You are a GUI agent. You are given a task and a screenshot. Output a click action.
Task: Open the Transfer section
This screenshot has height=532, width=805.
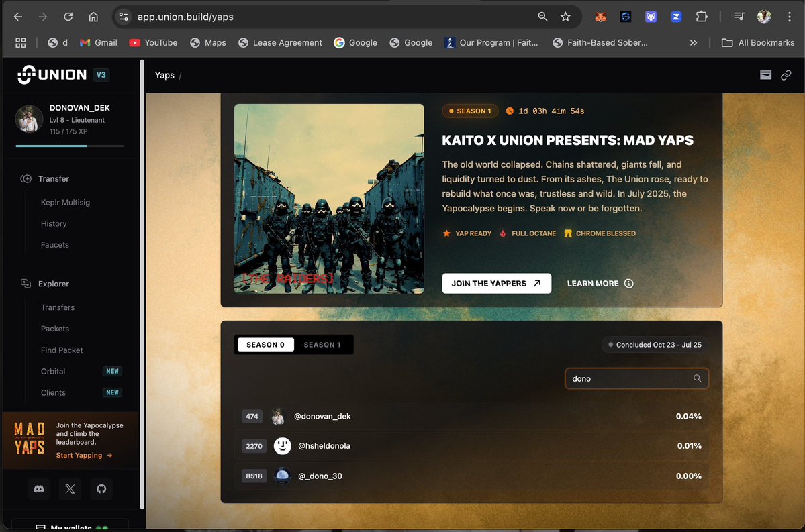click(45, 178)
